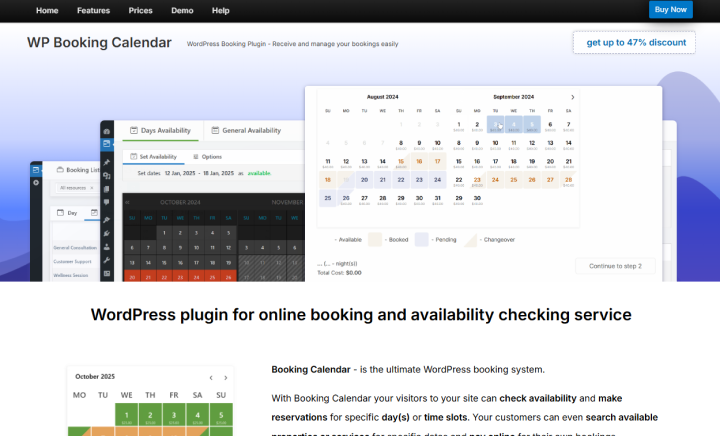Click the Tools wrench icon in sidebar
This screenshot has width=720, height=436.
(107, 260)
